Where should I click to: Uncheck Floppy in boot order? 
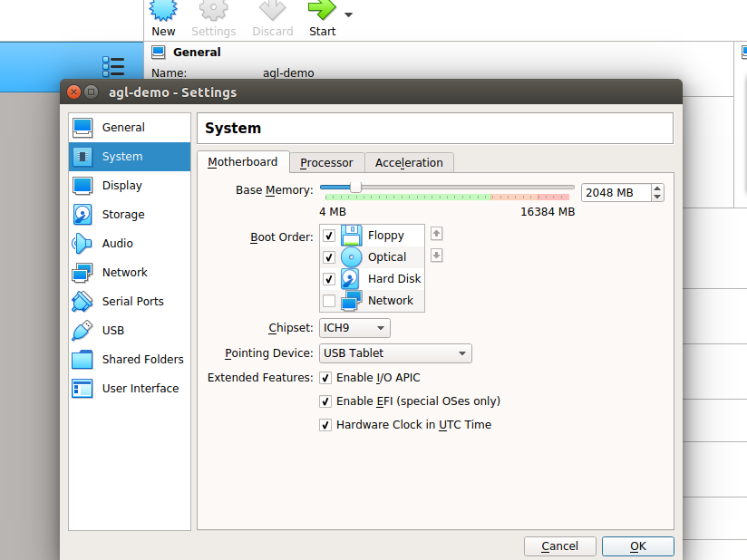pos(329,236)
